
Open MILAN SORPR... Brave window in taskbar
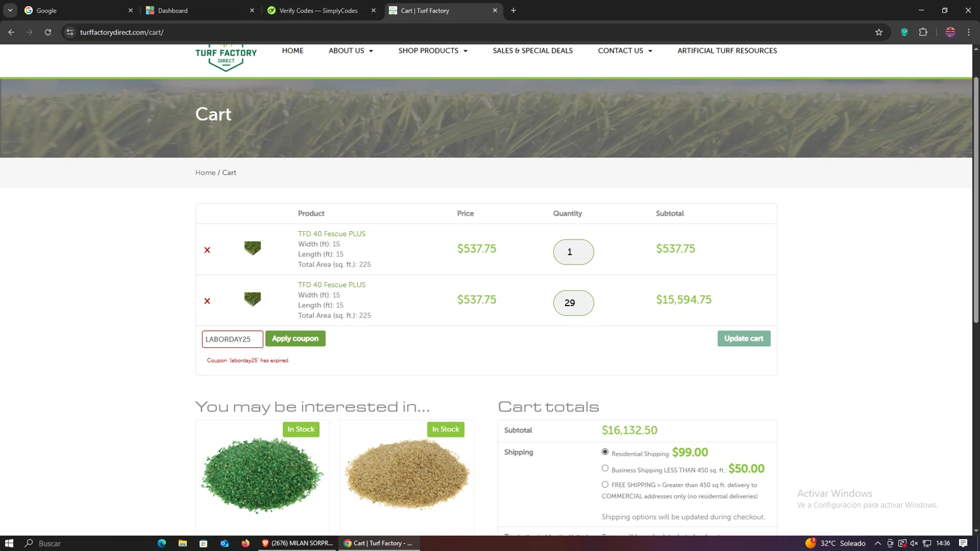pos(297,543)
